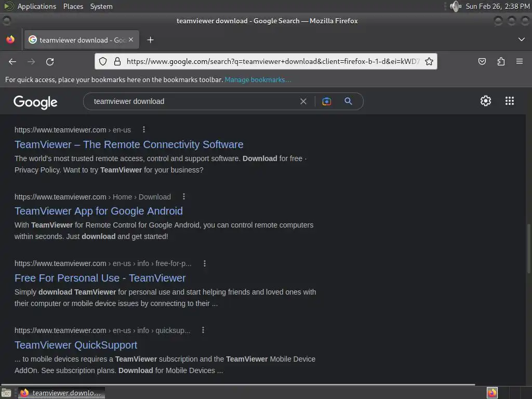Click Firefox icon in bottom panel tray
This screenshot has height=399, width=532.
click(x=492, y=393)
